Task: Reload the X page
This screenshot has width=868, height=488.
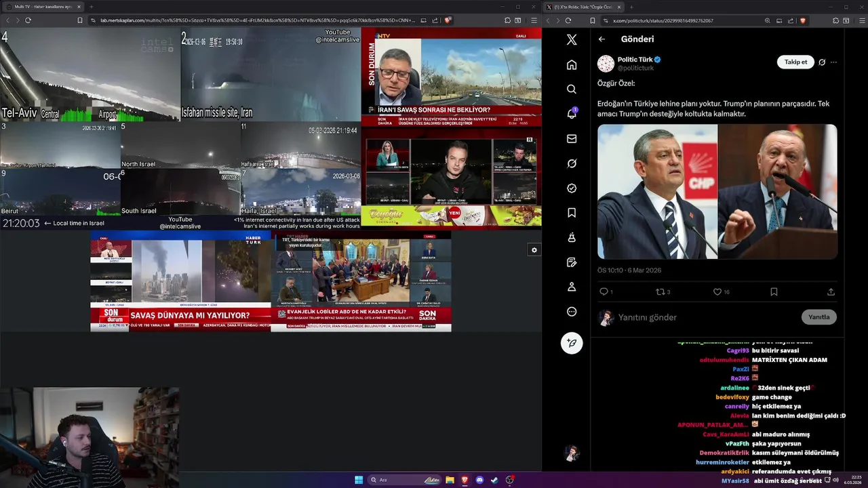Action: 568,20
